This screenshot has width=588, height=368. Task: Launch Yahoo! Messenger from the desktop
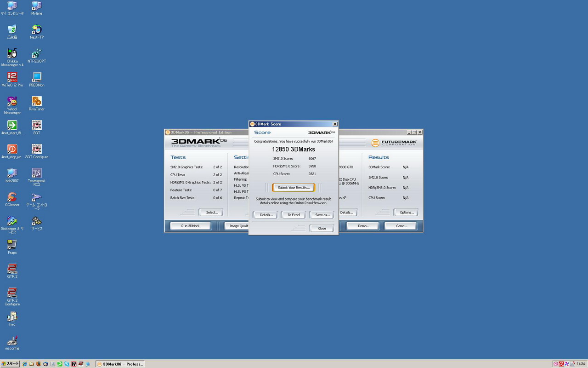click(12, 105)
